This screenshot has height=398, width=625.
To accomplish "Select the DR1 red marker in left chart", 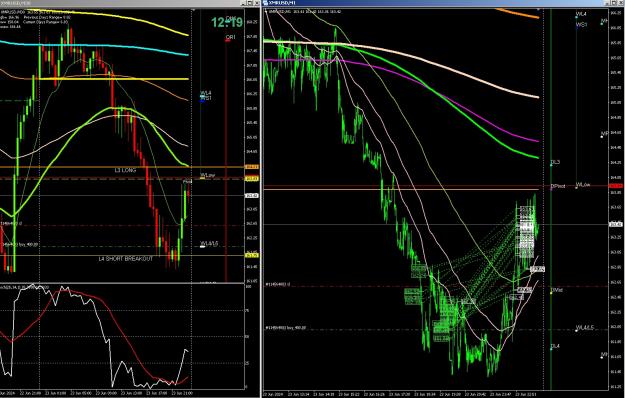I will [228, 40].
